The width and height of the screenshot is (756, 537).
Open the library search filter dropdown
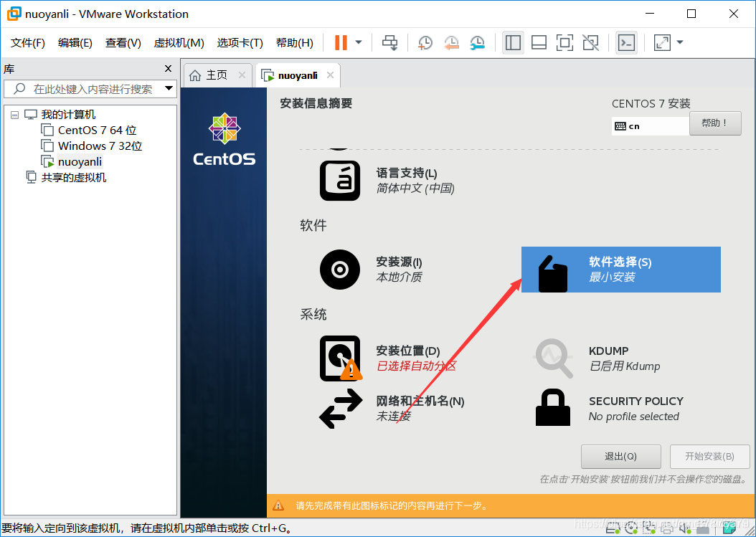169,88
